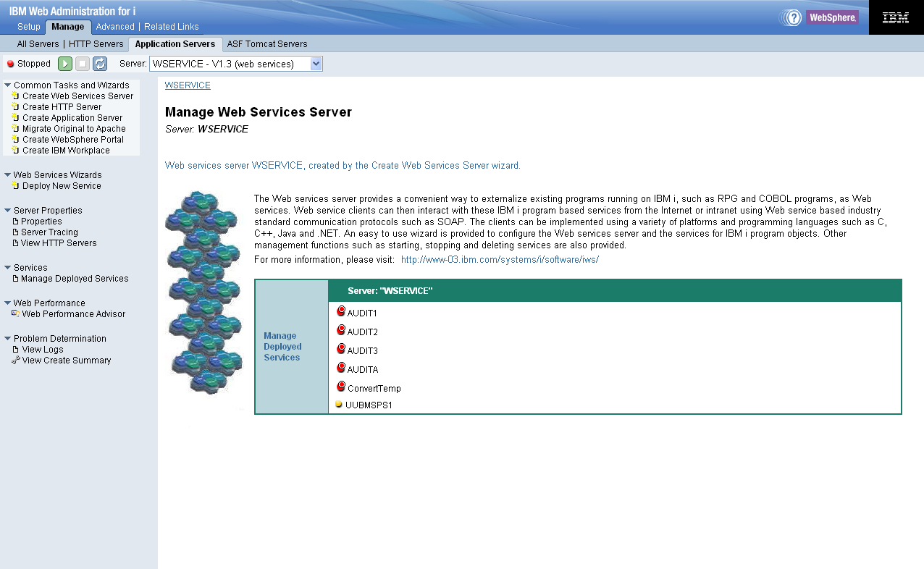Go to the All Servers tab
Viewport: 924px width, 569px height.
tap(38, 44)
